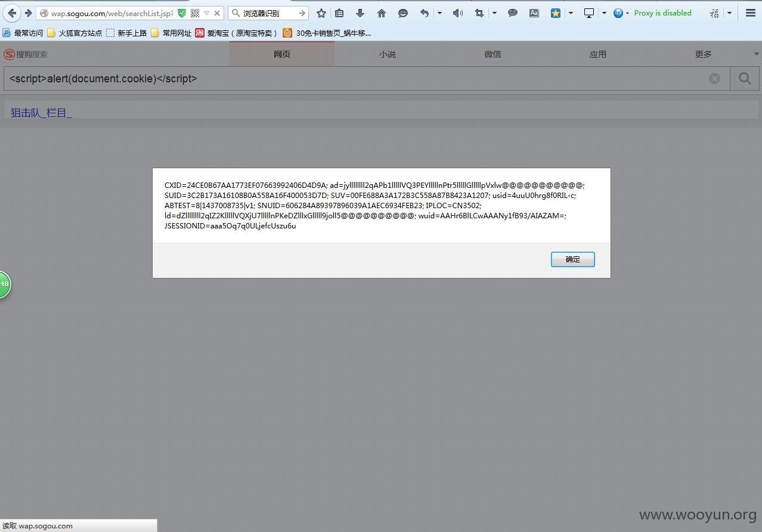The image size is (762, 532).
Task: Click the address bar URL field
Action: (x=113, y=13)
